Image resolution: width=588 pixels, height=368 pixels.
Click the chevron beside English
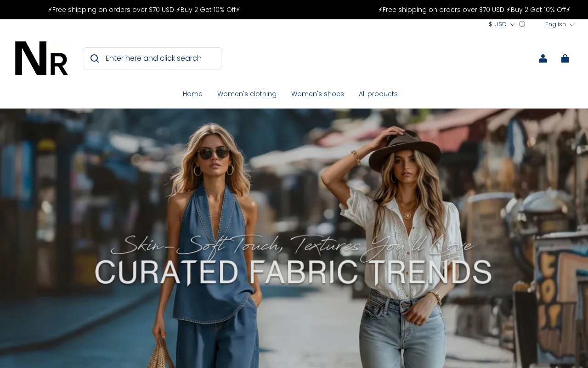[x=572, y=25]
